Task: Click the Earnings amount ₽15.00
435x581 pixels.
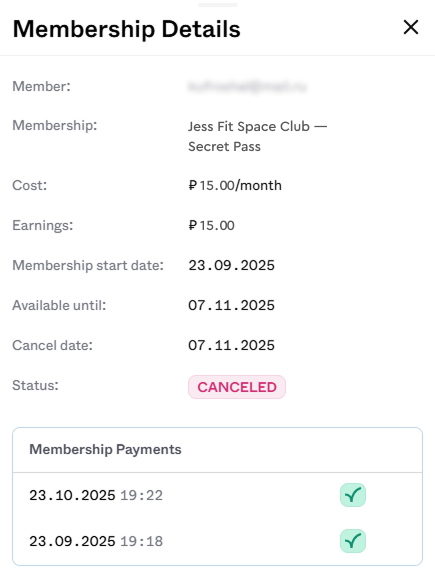Action: [211, 225]
